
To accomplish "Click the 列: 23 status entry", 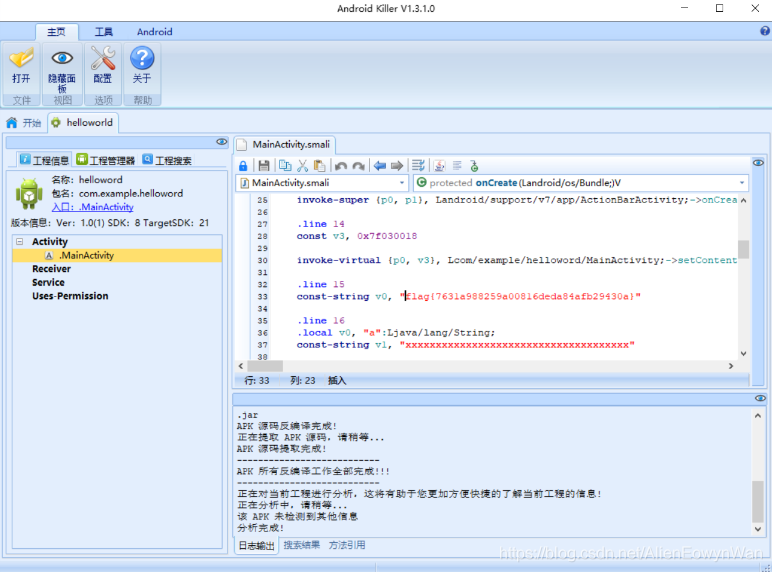I will [x=303, y=381].
